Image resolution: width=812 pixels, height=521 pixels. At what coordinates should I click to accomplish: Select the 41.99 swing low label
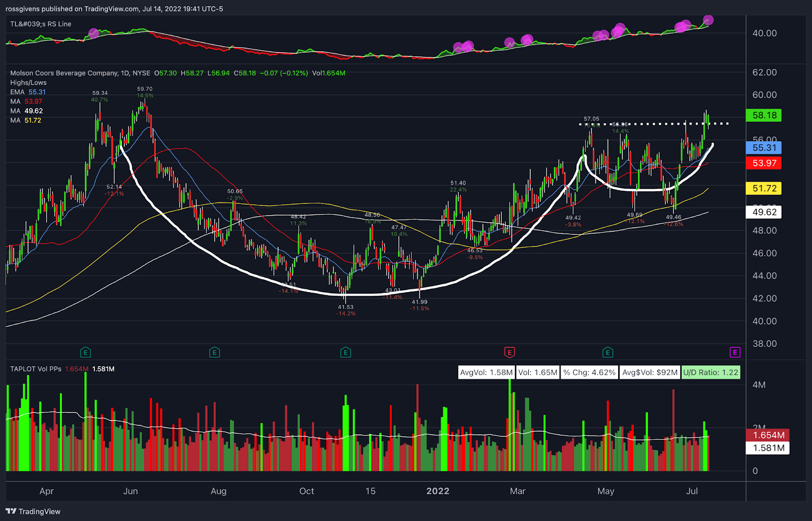(420, 302)
